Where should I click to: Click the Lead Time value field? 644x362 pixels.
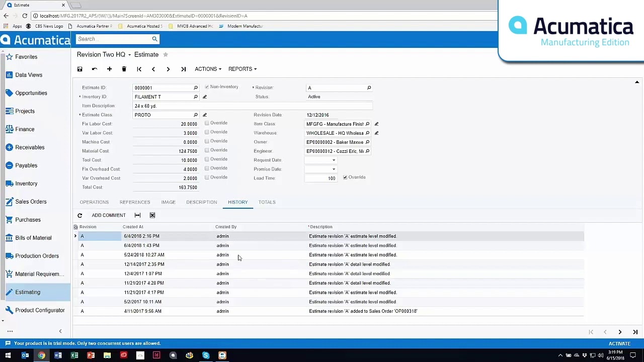(x=320, y=178)
